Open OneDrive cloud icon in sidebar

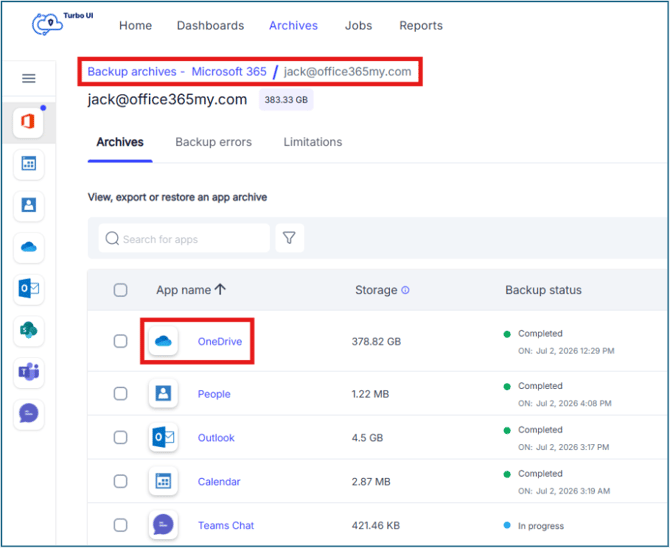[29, 247]
